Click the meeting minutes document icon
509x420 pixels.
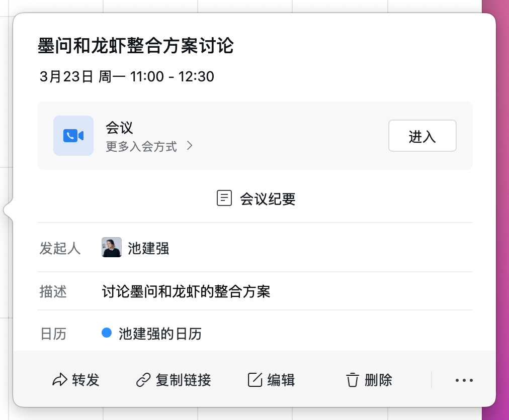224,198
